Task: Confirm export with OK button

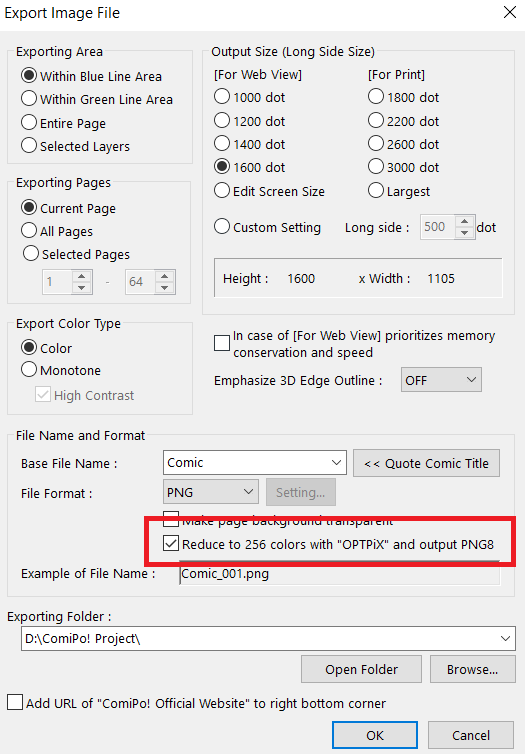Action: (375, 735)
